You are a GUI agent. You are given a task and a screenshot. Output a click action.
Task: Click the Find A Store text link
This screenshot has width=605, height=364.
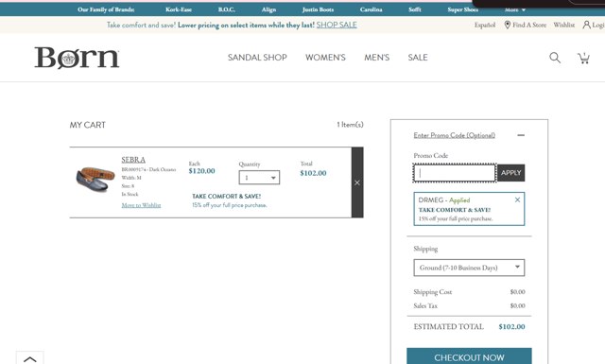coord(529,25)
